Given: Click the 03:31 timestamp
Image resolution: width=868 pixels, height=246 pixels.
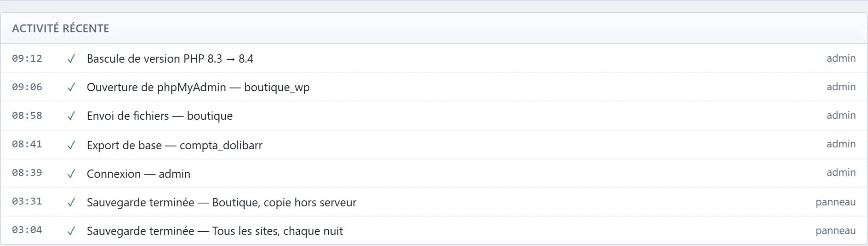Looking at the screenshot, I should click(27, 201).
